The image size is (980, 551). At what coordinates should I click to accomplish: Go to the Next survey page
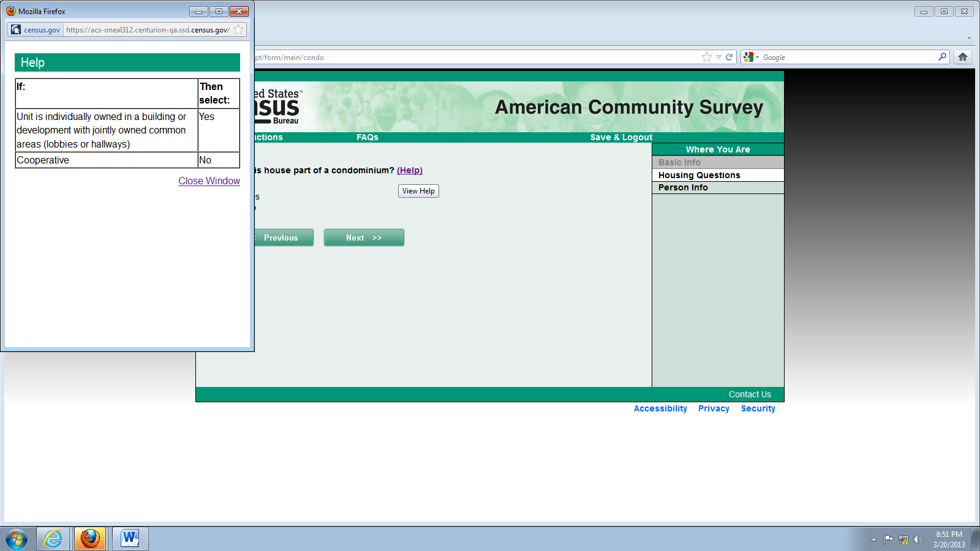tap(364, 238)
